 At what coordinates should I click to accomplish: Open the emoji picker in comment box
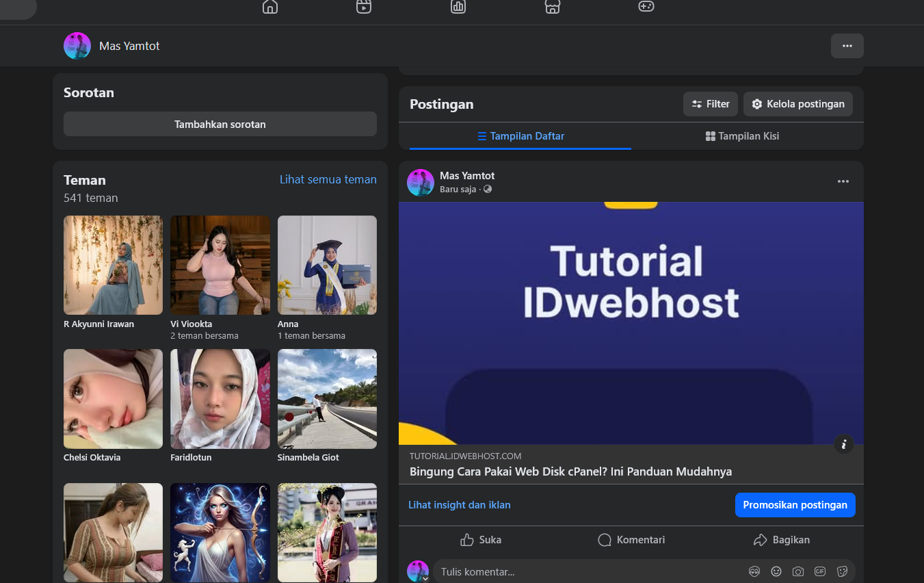tap(776, 571)
